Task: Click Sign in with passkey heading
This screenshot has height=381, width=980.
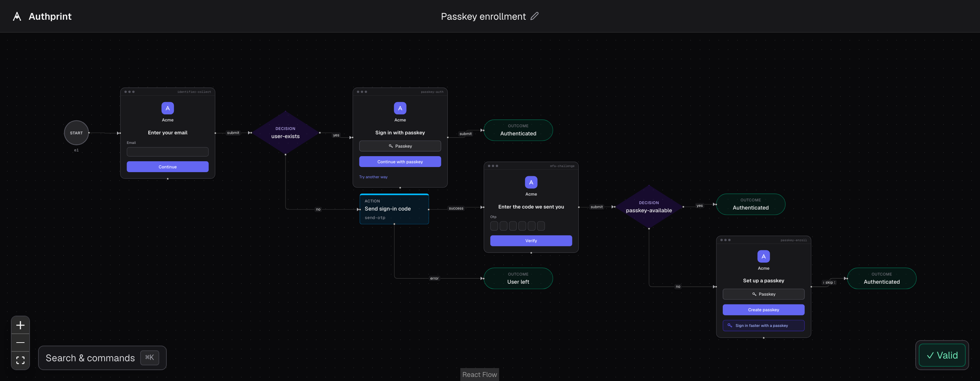Action: [400, 133]
